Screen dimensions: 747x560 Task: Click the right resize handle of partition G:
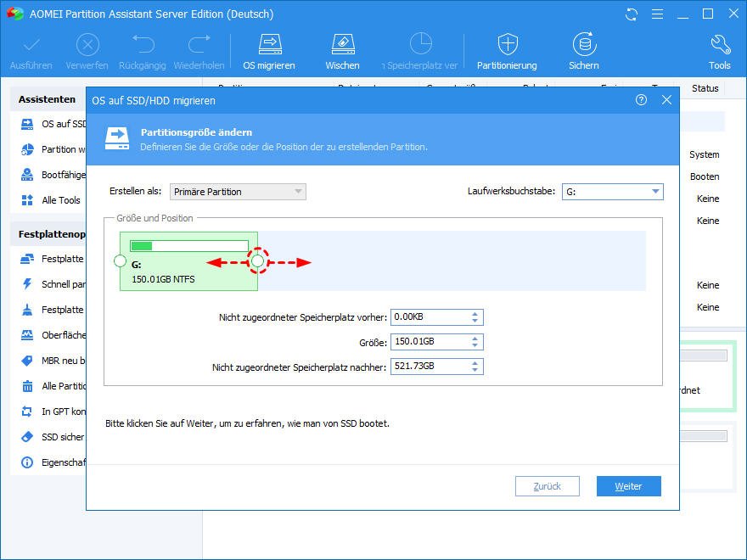[x=257, y=261]
